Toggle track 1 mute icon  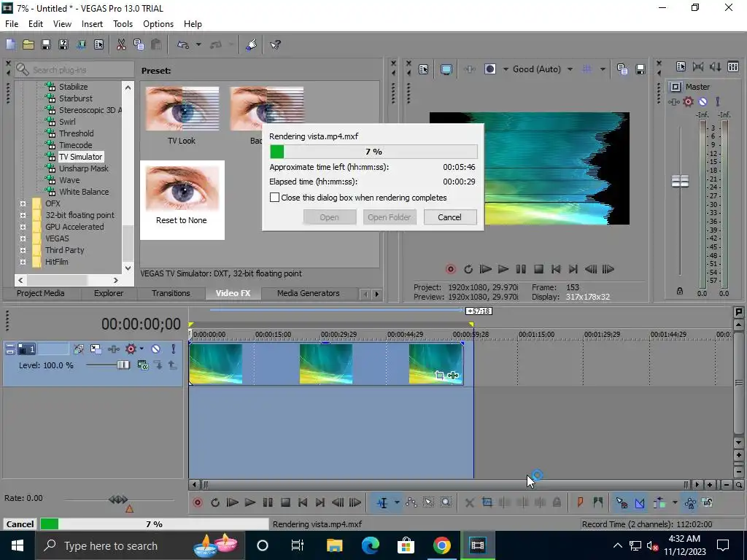tap(156, 349)
